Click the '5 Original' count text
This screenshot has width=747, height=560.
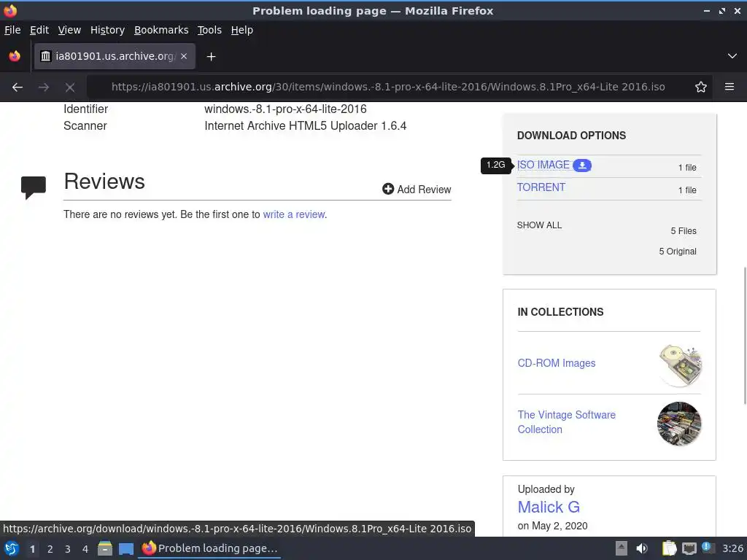click(678, 252)
